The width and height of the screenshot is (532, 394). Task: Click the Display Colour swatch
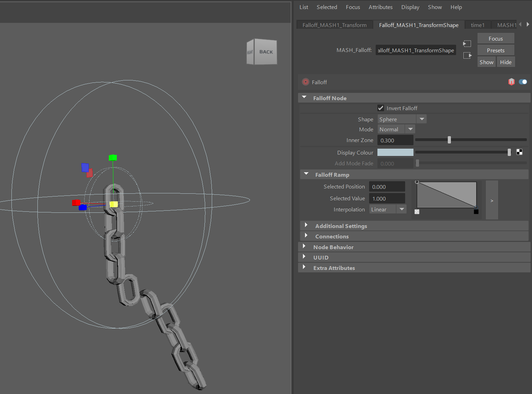(x=395, y=152)
